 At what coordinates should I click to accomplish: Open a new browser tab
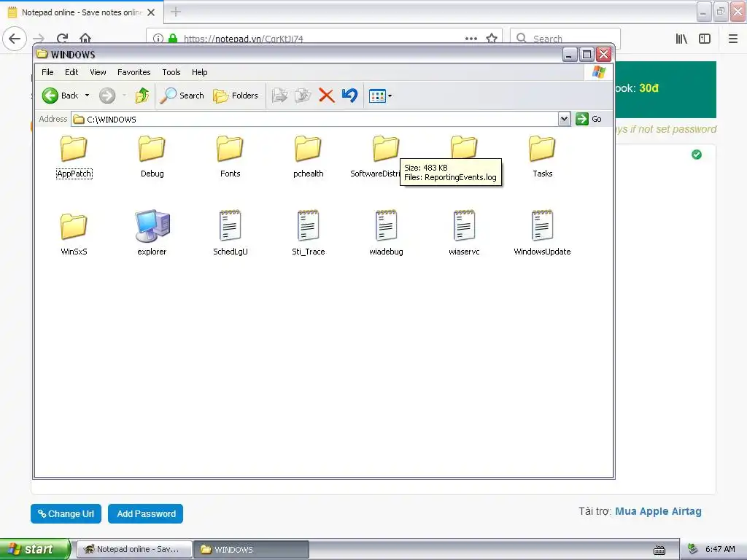(175, 12)
